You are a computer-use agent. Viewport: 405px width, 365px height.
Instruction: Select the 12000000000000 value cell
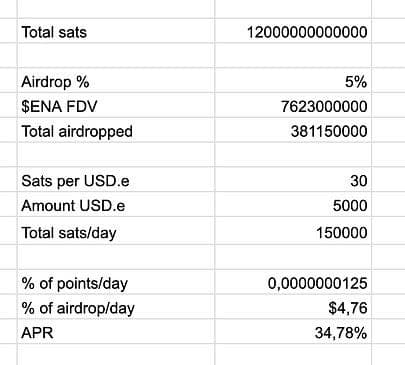coord(293,31)
